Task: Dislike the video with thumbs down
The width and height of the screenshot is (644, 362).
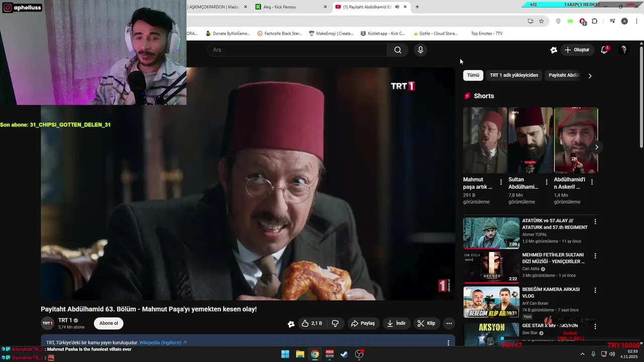Action: (x=335, y=323)
